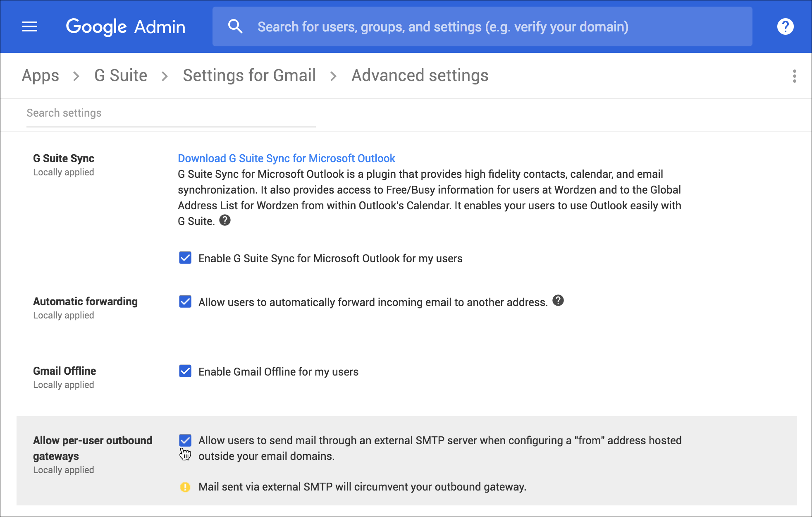
Task: Disable G Suite Sync for Microsoft Outlook checkbox
Action: tap(185, 258)
